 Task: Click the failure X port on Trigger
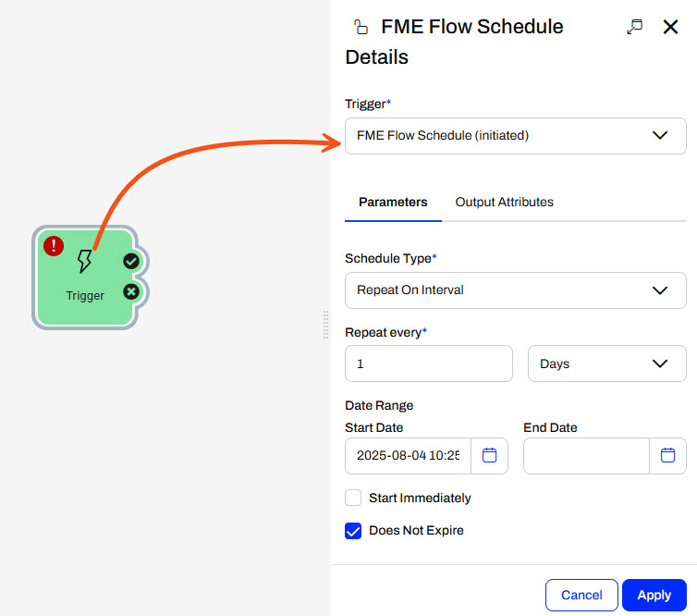pyautogui.click(x=131, y=292)
